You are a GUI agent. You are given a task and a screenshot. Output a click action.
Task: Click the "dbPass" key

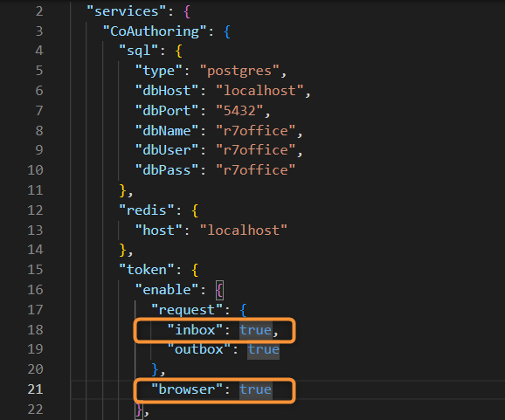(167, 170)
